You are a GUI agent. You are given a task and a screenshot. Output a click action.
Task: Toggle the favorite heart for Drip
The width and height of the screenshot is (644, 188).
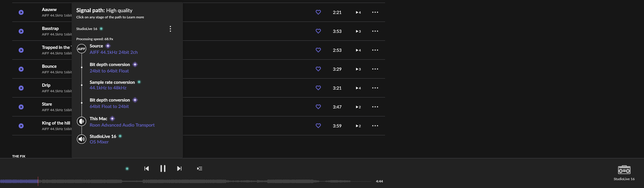(x=318, y=88)
